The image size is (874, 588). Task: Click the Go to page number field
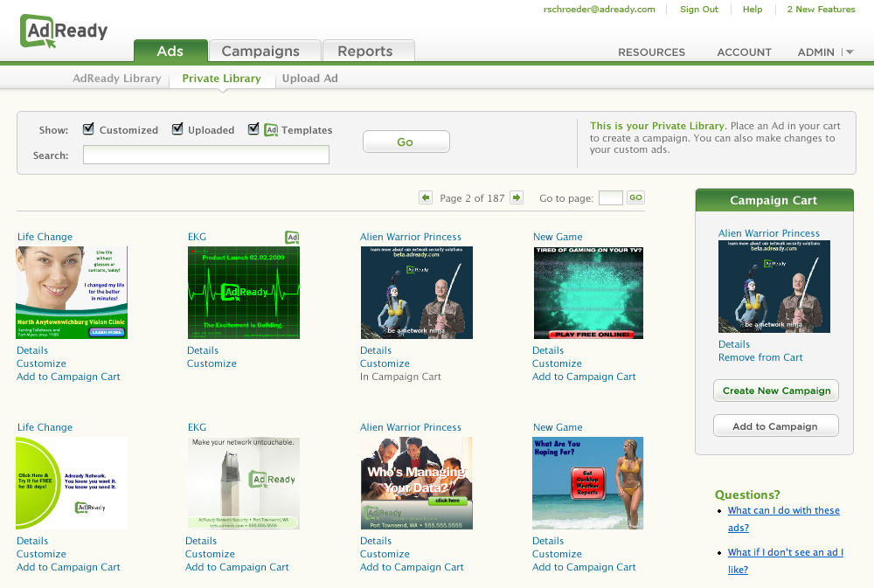pyautogui.click(x=610, y=197)
